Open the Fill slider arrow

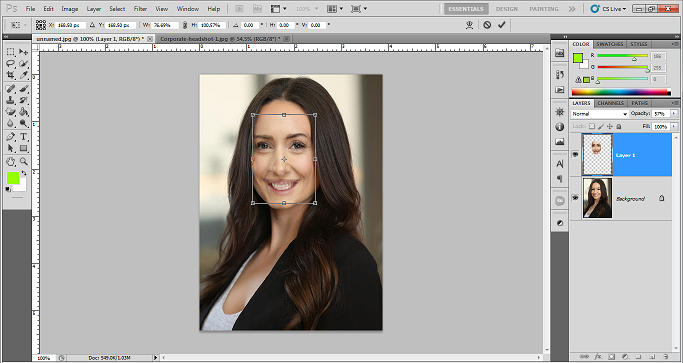point(675,126)
